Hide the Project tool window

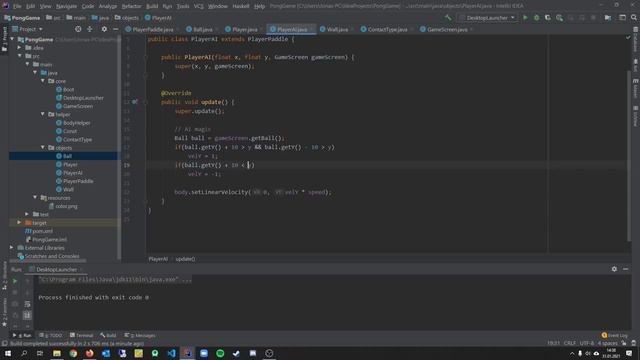116,29
